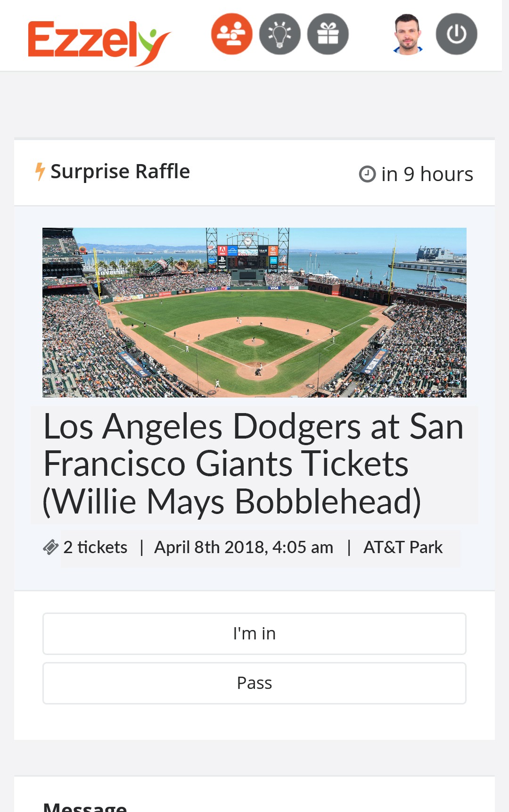Click the AT&T Park venue text
Viewport: 509px width, 812px height.
pos(403,547)
